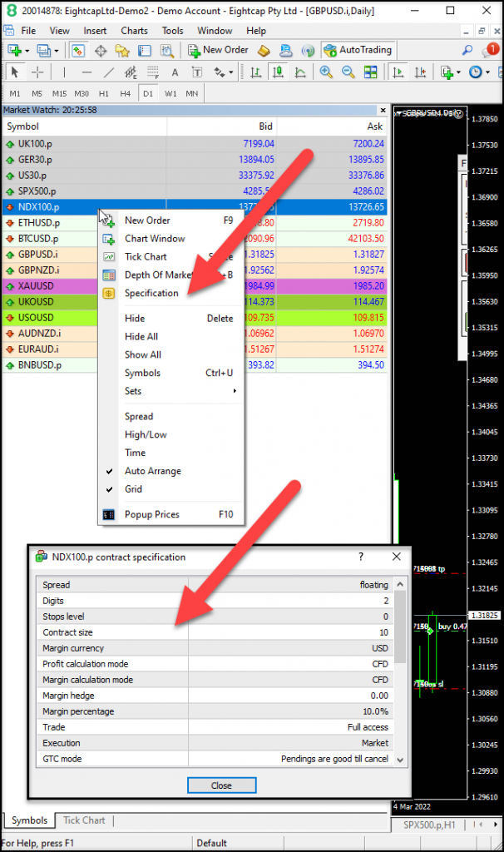This screenshot has width=504, height=852.
Task: Open the Navigator star-folder icon
Action: coord(122,51)
